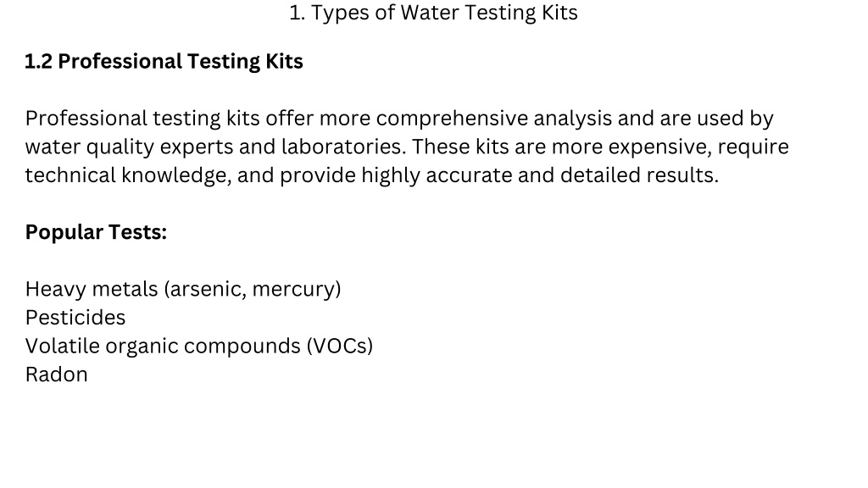Click the phrase 'water quality experts'
The height and width of the screenshot is (488, 868).
[x=129, y=147]
